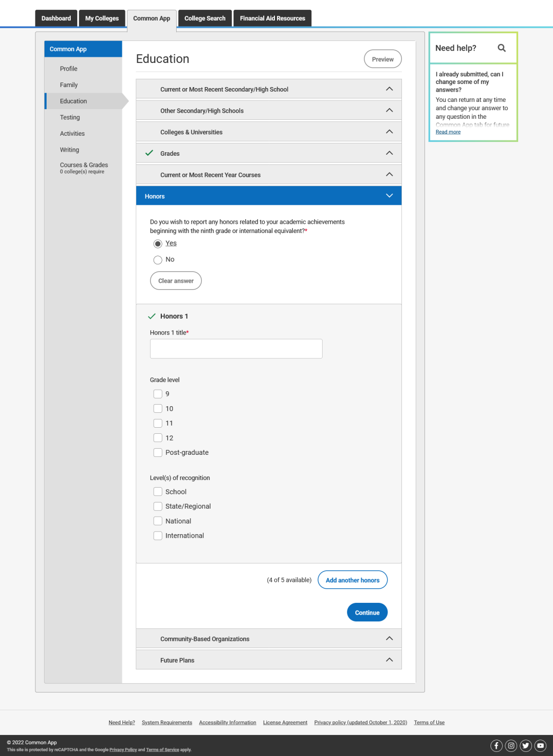
Task: Expand Other Secondary/High Schools section
Action: [x=269, y=111]
